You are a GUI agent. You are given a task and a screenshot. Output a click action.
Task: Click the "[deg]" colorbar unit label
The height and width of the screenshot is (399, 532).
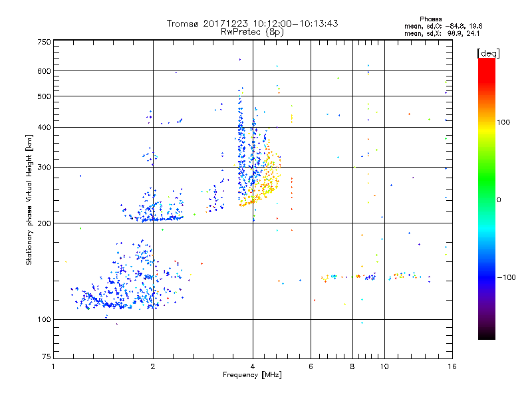pos(488,53)
